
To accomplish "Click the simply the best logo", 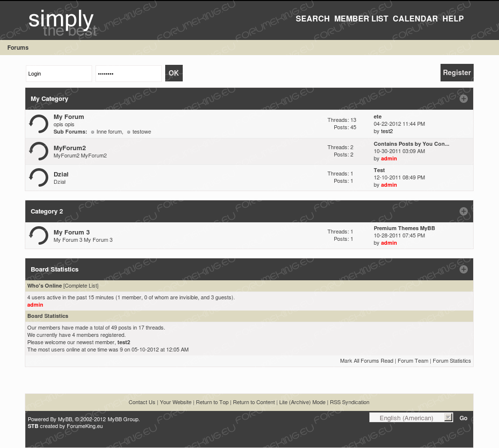I will click(62, 22).
